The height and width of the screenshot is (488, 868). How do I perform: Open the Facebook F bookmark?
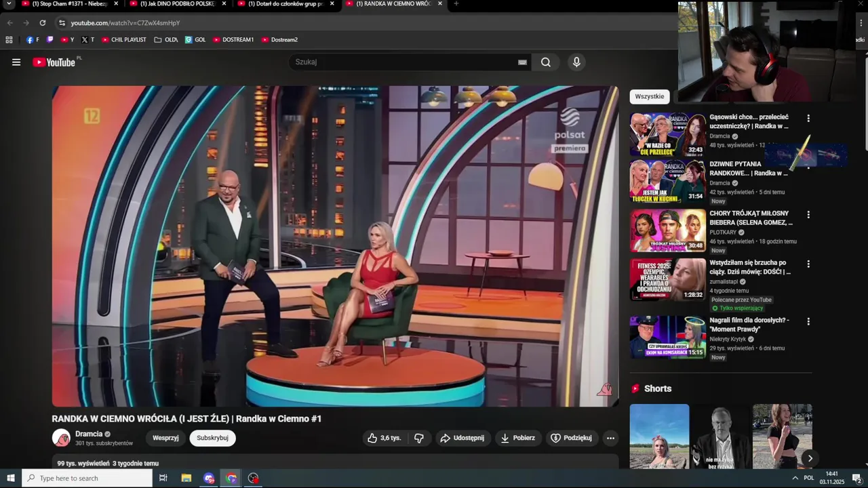[x=33, y=40]
